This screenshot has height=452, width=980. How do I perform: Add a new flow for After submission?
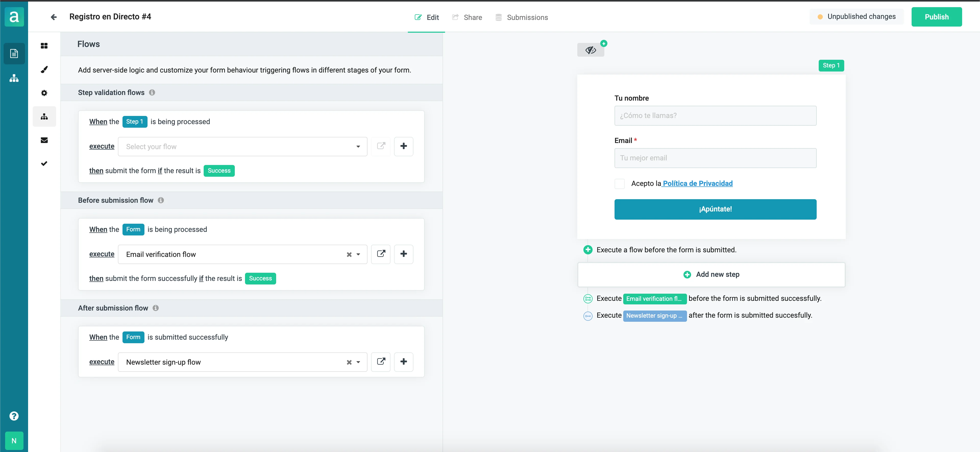403,362
